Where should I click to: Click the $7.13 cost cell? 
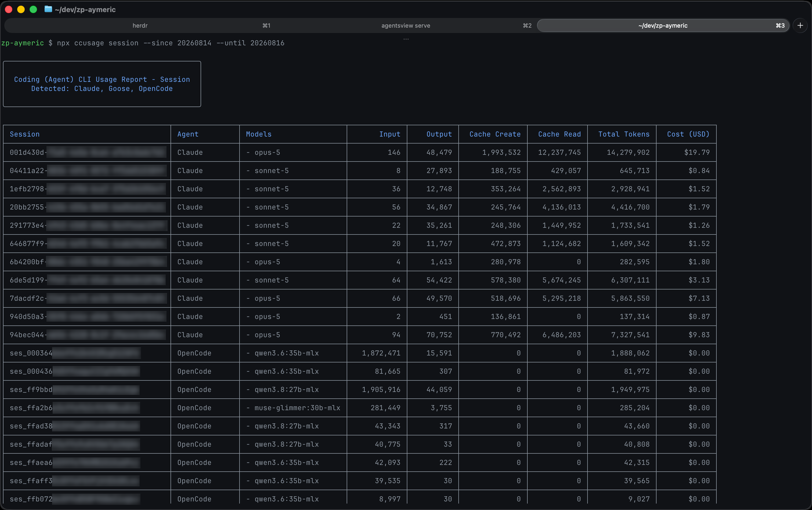pyautogui.click(x=699, y=298)
